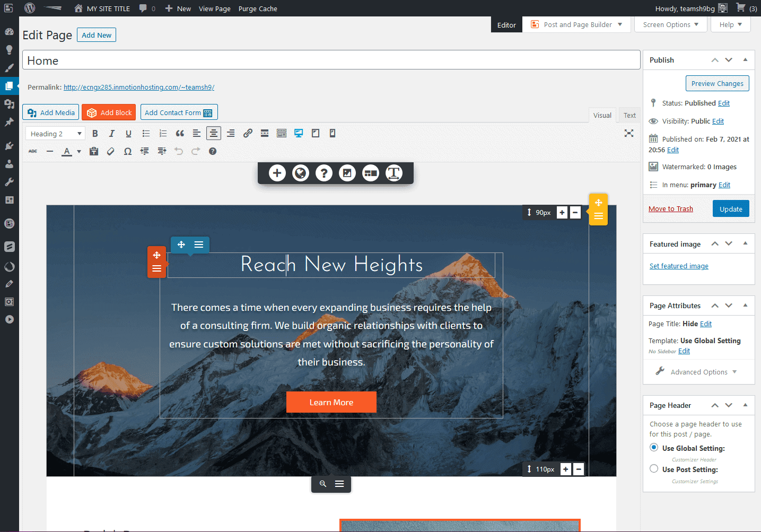Select Use Post Setting radio button
761x532 pixels.
pos(654,469)
